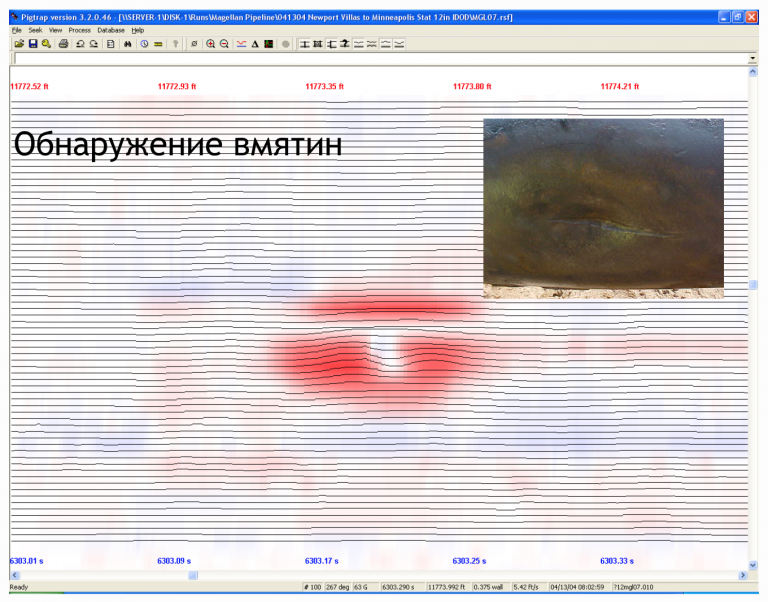
Task: Click the grayed-out pin icon
Action: [x=175, y=44]
